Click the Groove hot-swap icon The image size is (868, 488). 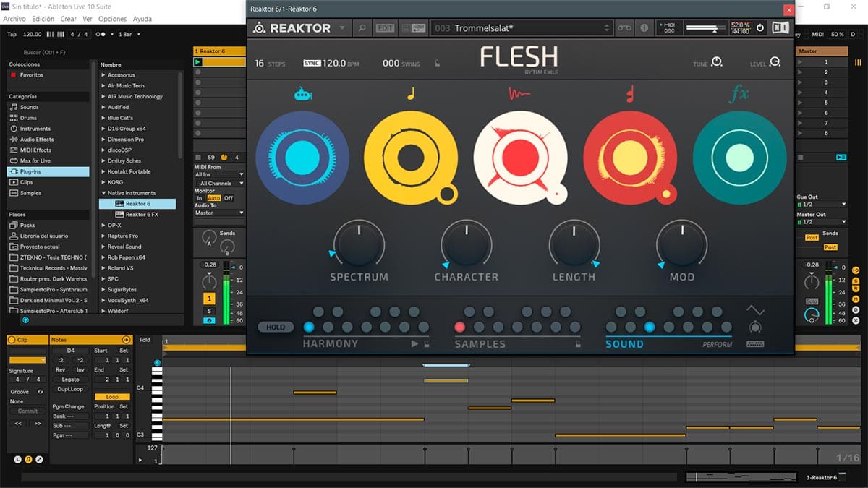pyautogui.click(x=40, y=392)
